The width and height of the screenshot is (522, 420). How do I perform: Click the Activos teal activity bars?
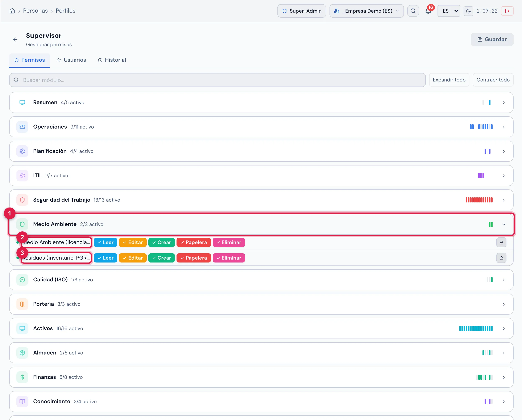pos(476,329)
